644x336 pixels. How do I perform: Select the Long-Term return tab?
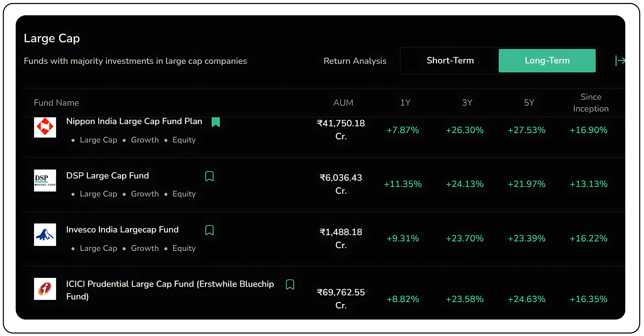(547, 61)
